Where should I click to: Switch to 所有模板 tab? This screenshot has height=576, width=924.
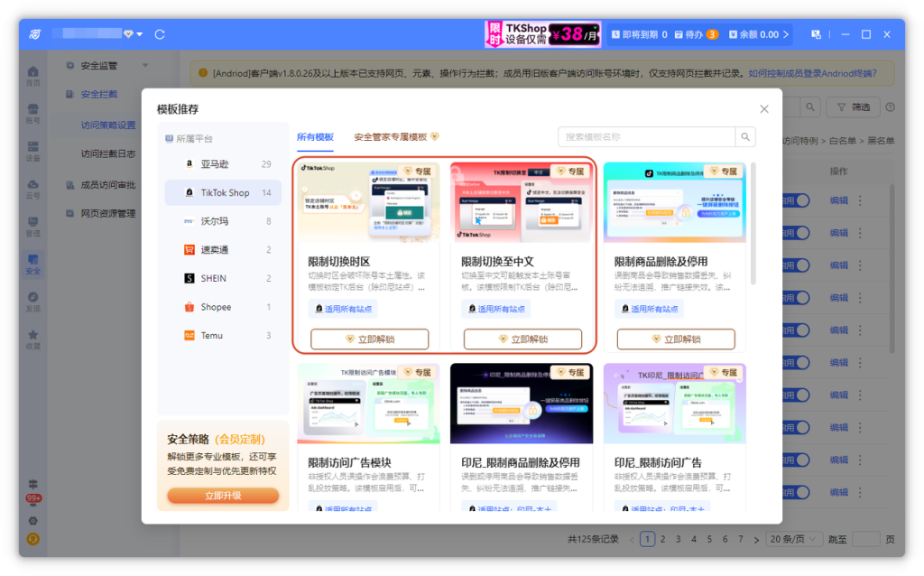point(315,137)
